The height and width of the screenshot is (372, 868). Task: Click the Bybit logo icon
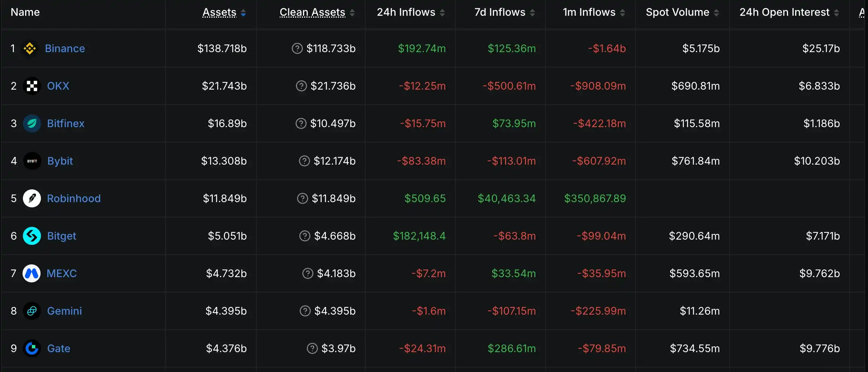(32, 161)
